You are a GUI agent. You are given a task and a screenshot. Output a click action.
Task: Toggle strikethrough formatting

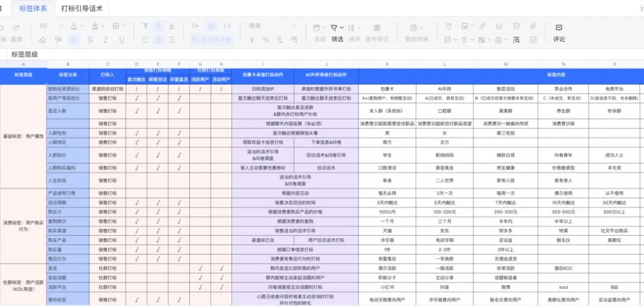point(90,40)
